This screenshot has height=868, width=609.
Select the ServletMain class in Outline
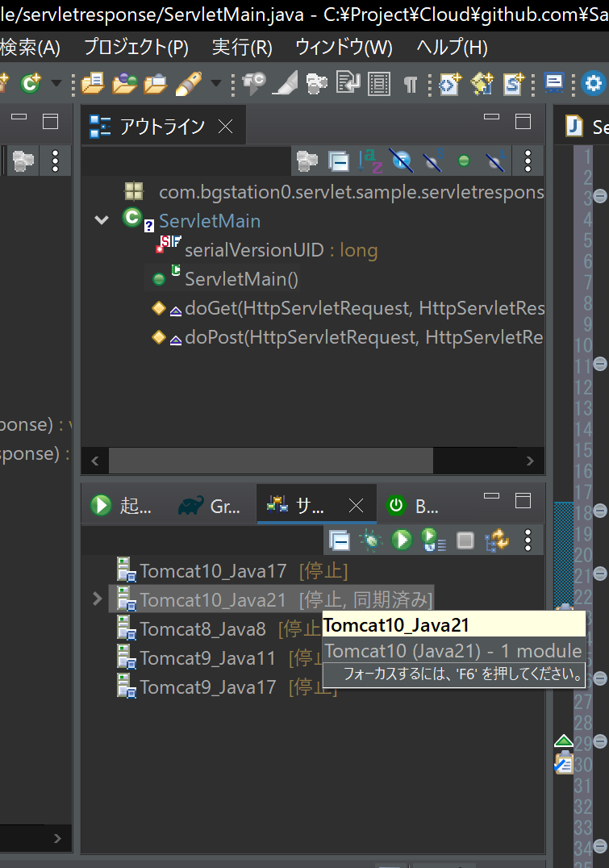[x=209, y=221]
